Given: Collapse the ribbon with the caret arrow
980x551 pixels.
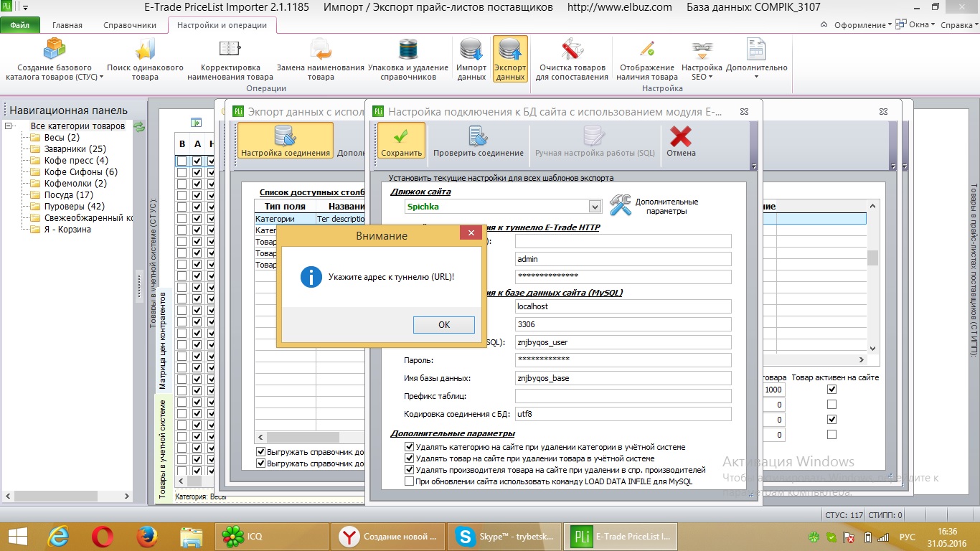Looking at the screenshot, I should click(824, 25).
